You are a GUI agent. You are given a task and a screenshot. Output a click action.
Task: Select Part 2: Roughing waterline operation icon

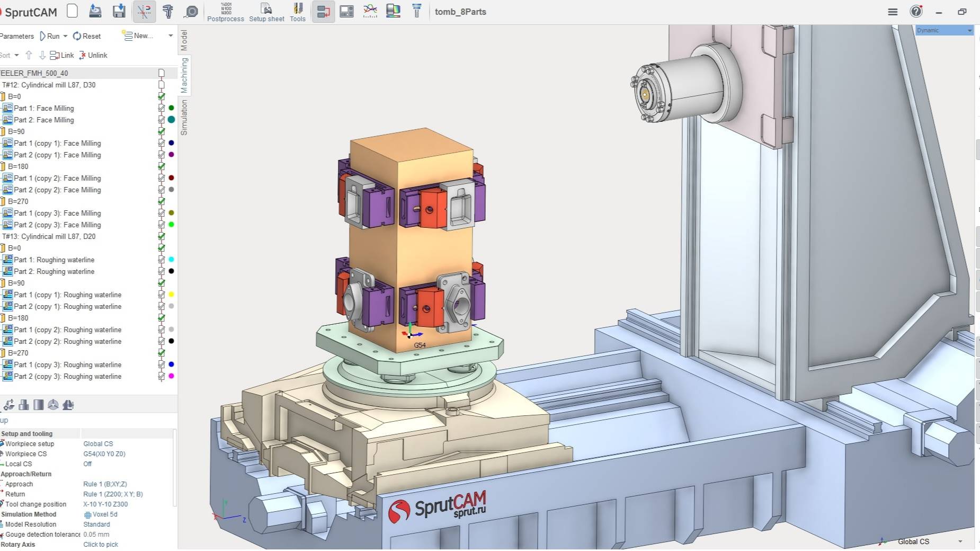tap(7, 271)
